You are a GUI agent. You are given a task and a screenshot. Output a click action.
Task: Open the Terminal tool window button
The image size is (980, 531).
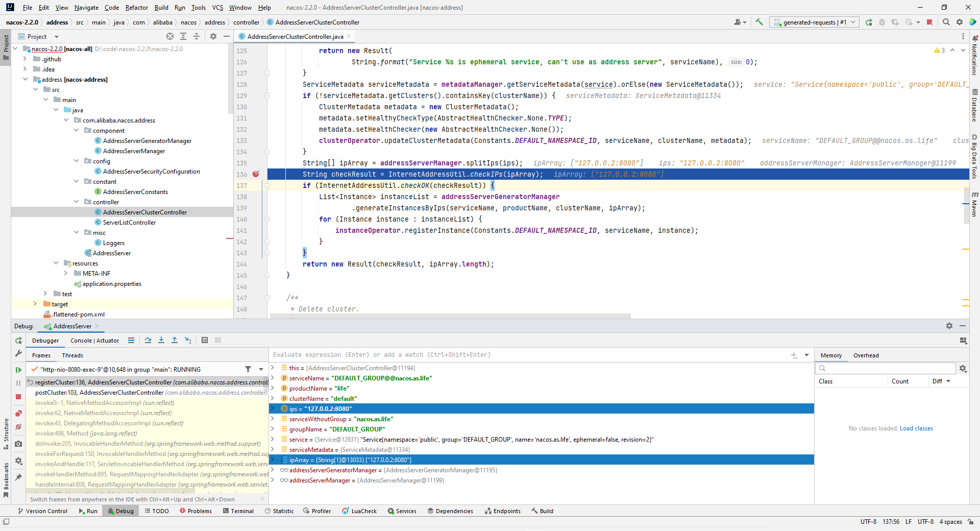[238, 511]
